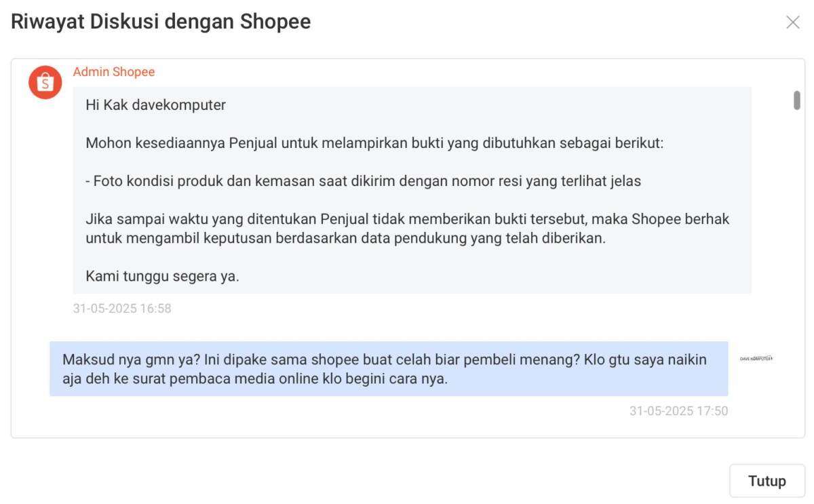The image size is (814, 504).
Task: Click the Dave Komputer seller avatar
Action: [x=756, y=359]
